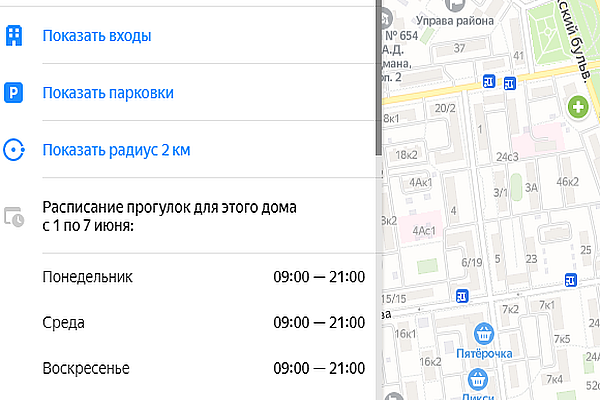Show entrances via Показать входы link

click(96, 37)
